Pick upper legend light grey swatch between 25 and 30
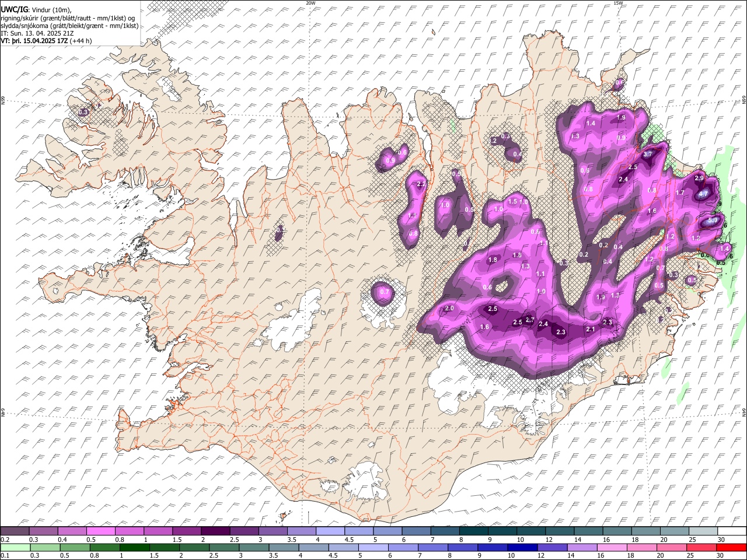Image resolution: width=747 pixels, height=560 pixels. click(704, 531)
